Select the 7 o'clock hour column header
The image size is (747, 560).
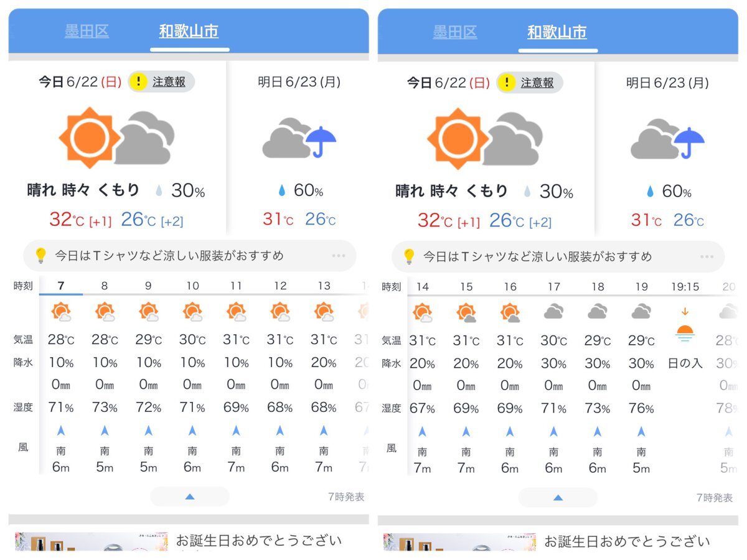(60, 286)
